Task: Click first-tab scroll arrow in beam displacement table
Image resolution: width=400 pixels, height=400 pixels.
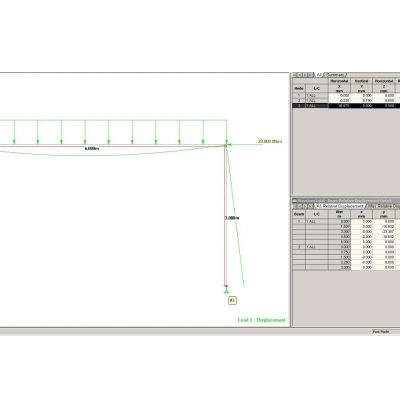Action: [295, 206]
